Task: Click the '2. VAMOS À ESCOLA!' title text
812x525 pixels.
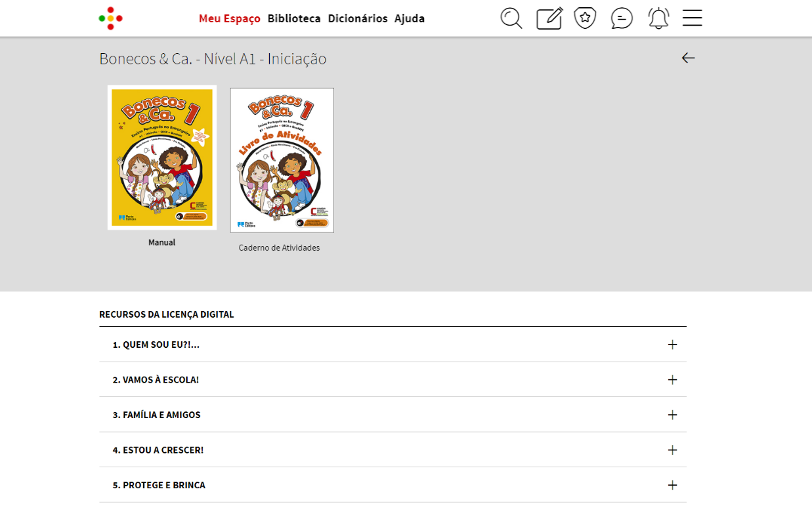Action: (x=156, y=380)
